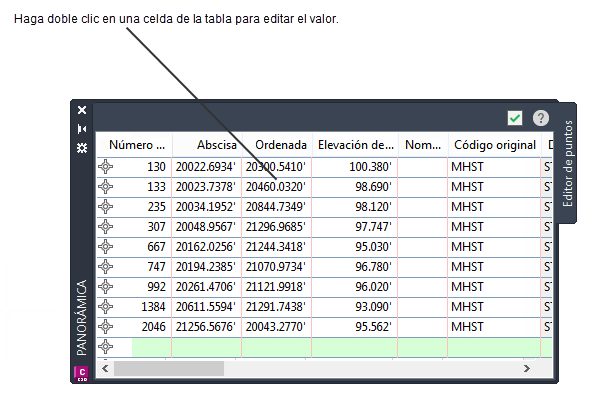The height and width of the screenshot is (400, 600).
Task: Switch to the Editor de puntos tab
Action: pos(568,163)
